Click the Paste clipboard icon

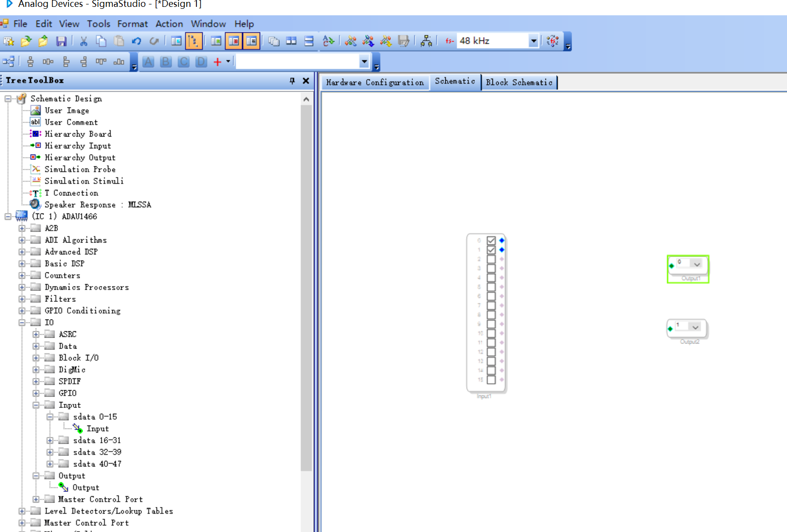[119, 41]
